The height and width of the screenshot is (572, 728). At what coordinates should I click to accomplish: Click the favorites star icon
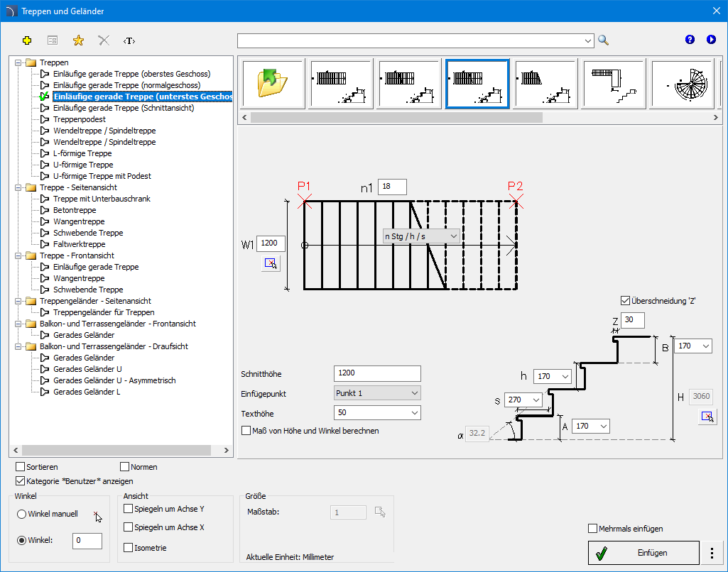tap(78, 40)
